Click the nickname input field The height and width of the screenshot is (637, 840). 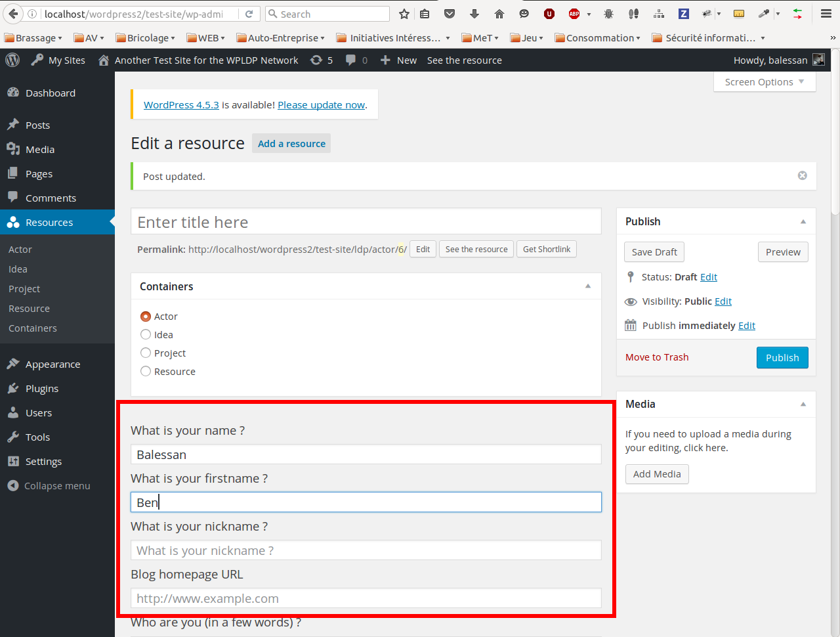[x=366, y=550]
